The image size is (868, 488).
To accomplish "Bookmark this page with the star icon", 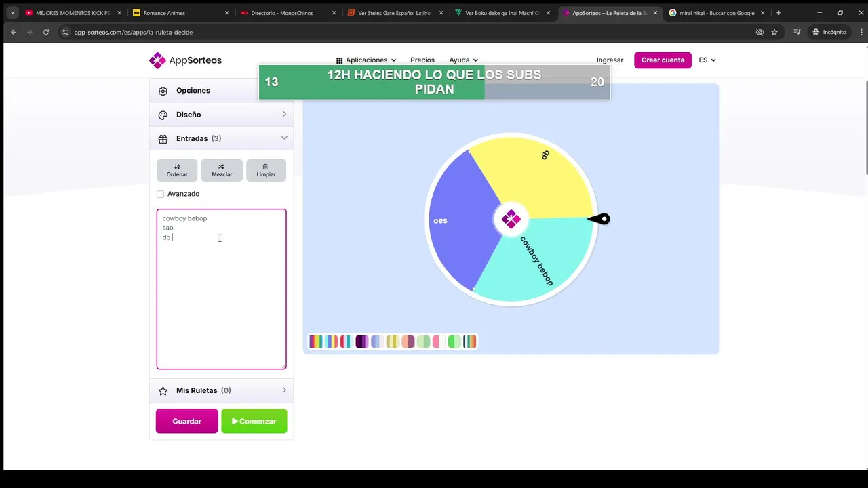I will pyautogui.click(x=774, y=32).
